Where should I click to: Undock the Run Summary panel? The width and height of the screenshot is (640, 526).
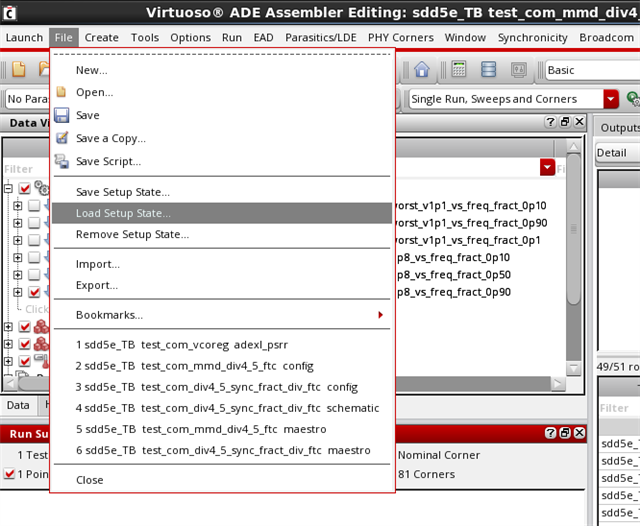pyautogui.click(x=565, y=433)
